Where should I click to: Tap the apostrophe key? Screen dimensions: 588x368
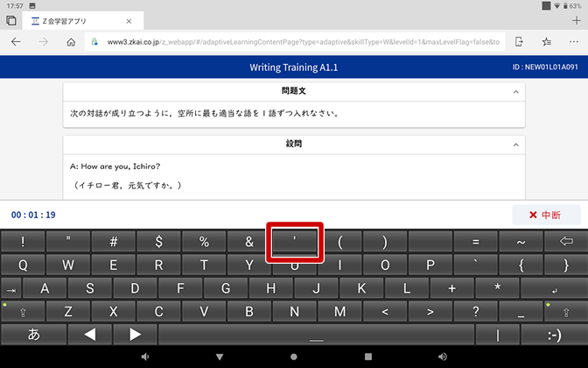[x=295, y=242]
